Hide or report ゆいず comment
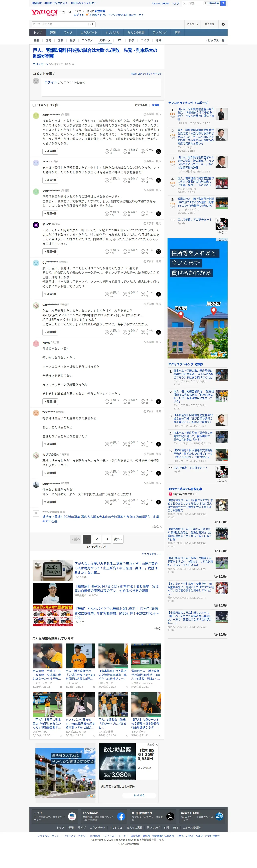The height and width of the screenshot is (868, 257). (152, 224)
